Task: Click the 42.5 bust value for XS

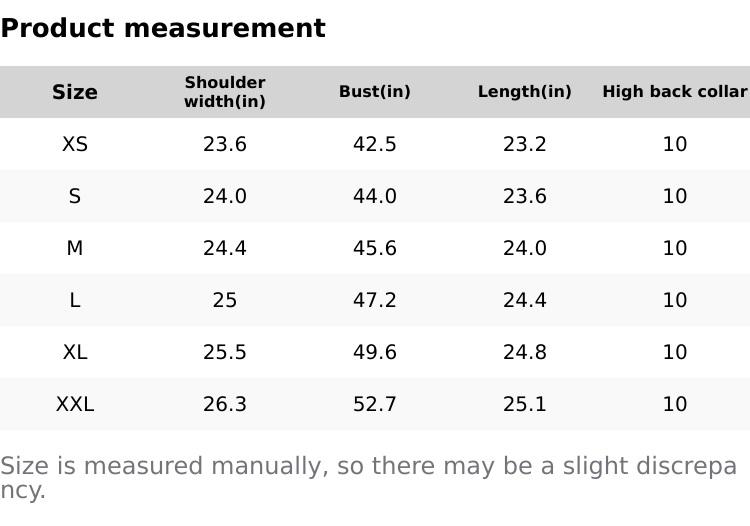Action: point(375,144)
